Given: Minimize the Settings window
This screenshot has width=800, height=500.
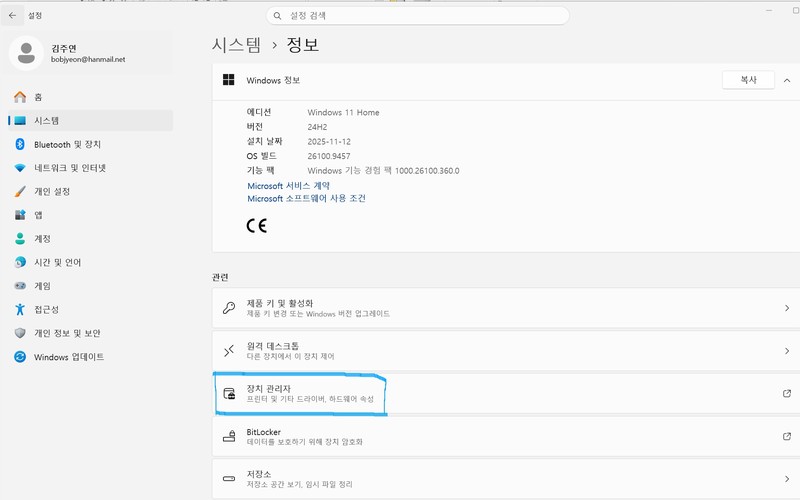Looking at the screenshot, I should click(x=768, y=10).
